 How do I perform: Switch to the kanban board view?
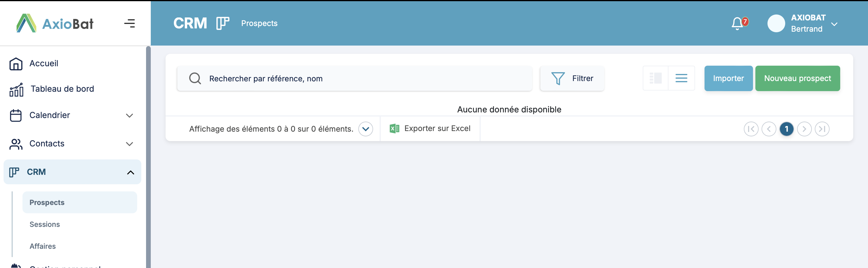tap(655, 78)
